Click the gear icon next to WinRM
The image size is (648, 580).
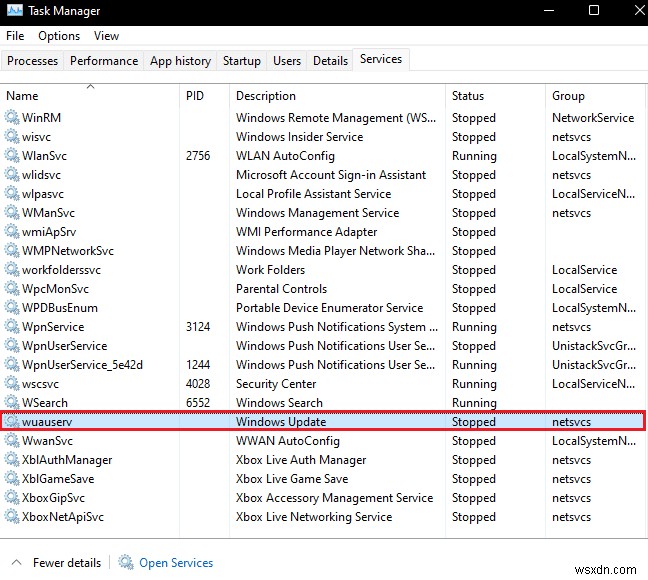click(x=12, y=117)
